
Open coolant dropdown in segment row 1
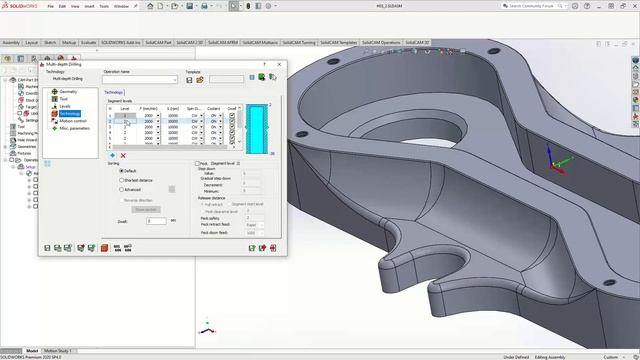tap(220, 116)
